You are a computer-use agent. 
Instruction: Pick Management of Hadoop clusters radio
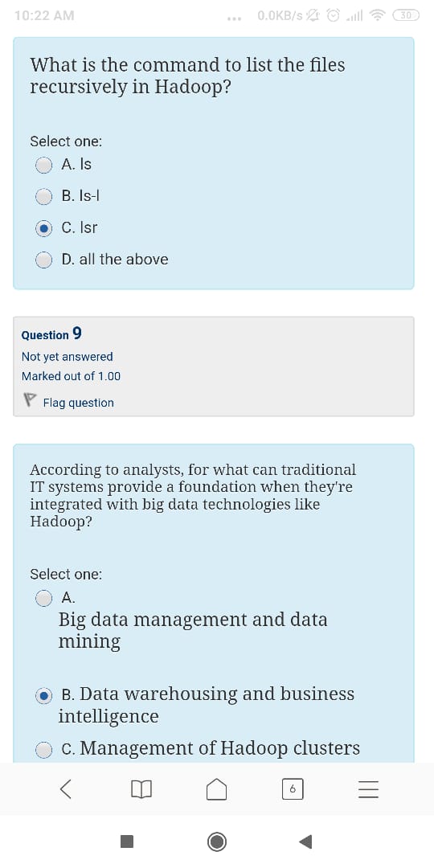click(43, 750)
